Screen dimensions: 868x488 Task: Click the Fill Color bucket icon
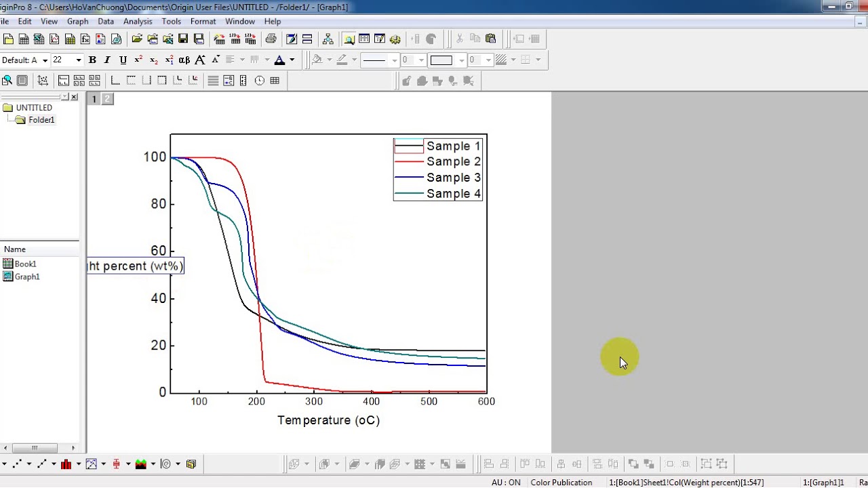pyautogui.click(x=317, y=60)
